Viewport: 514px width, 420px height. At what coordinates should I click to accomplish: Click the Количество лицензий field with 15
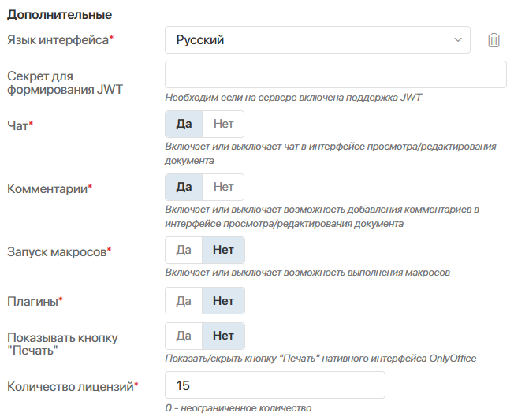click(275, 385)
